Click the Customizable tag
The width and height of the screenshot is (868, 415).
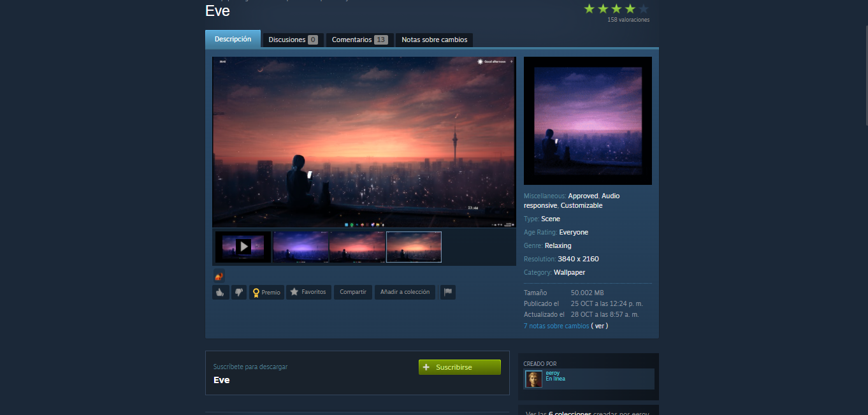pos(581,205)
